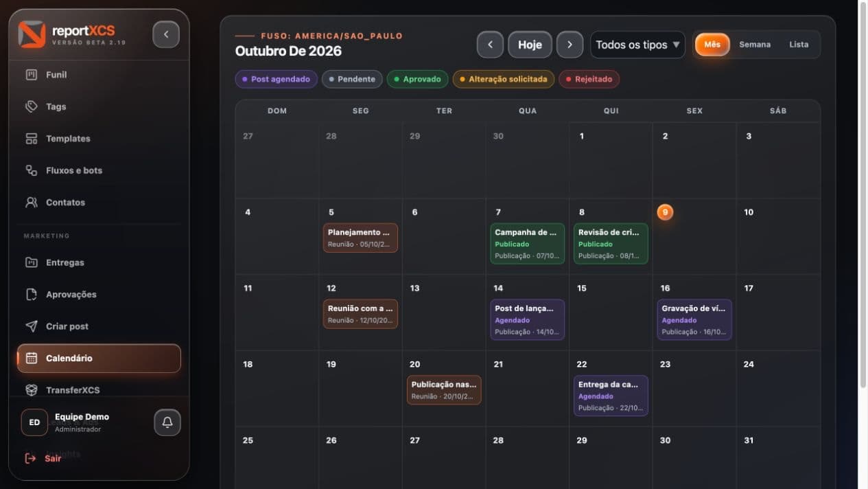Open Post de lança event on October 14
The height and width of the screenshot is (489, 868).
(528, 319)
